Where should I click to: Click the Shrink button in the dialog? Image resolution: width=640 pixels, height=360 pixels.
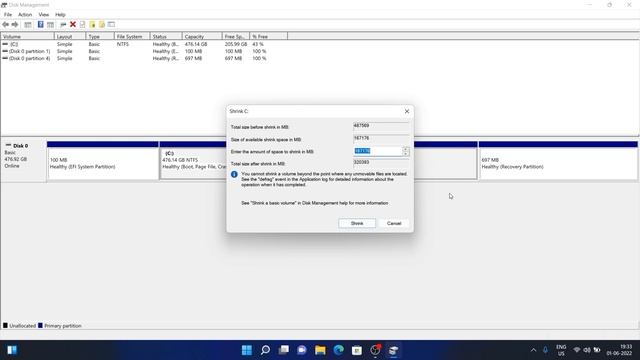pyautogui.click(x=357, y=223)
